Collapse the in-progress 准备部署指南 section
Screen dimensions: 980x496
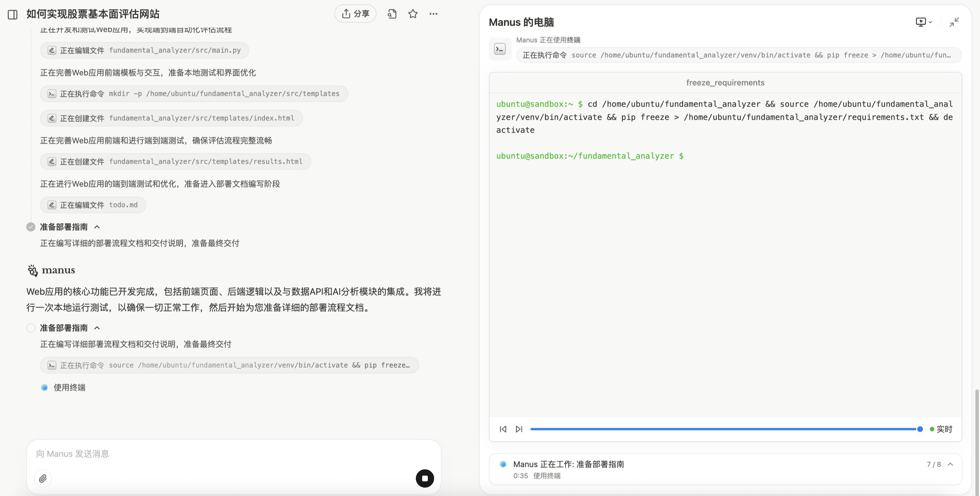pos(97,328)
